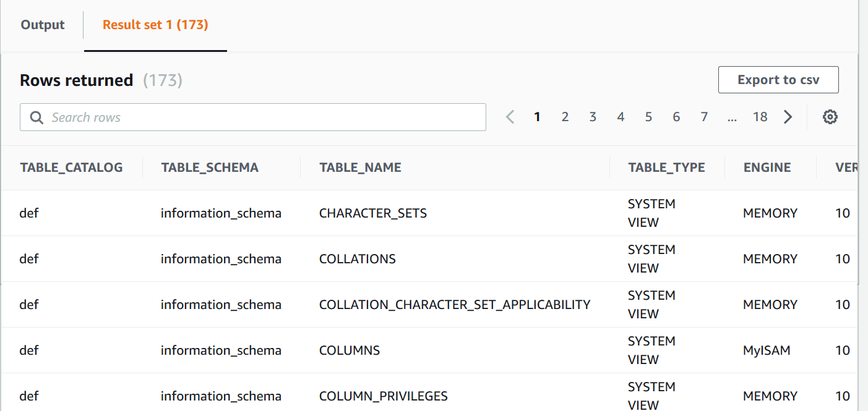Jump to page 3
Screen dimensions: 868x411
coord(593,117)
